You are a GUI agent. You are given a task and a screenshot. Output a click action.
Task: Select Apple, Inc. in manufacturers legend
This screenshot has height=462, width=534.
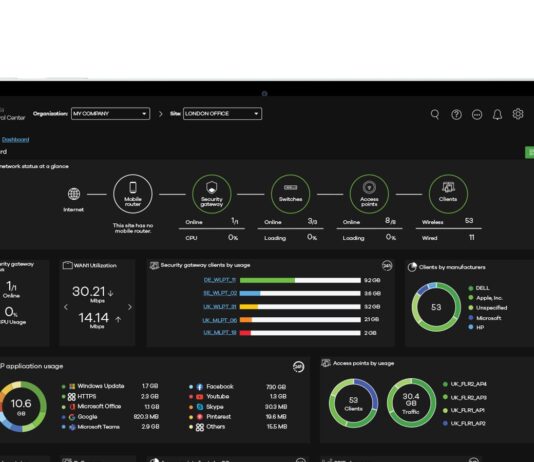485,298
